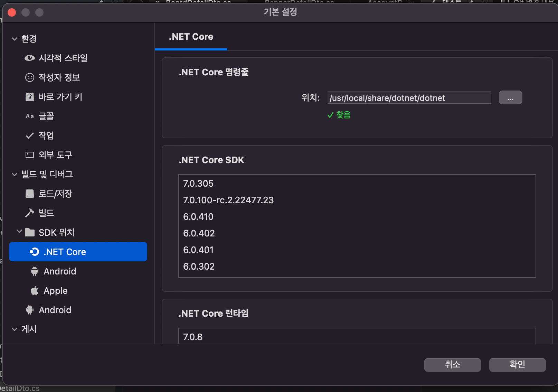Select SDK version 7.0.100-rc.2.22477.23
Image resolution: width=558 pixels, height=392 pixels.
[357, 200]
